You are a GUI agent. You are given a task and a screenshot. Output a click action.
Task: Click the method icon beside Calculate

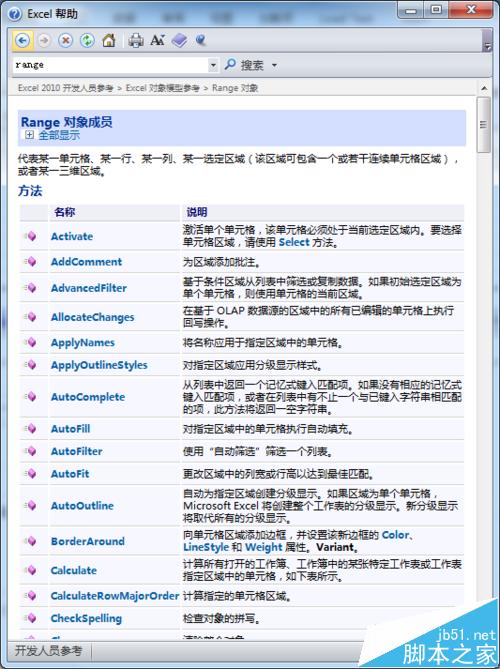click(x=31, y=570)
